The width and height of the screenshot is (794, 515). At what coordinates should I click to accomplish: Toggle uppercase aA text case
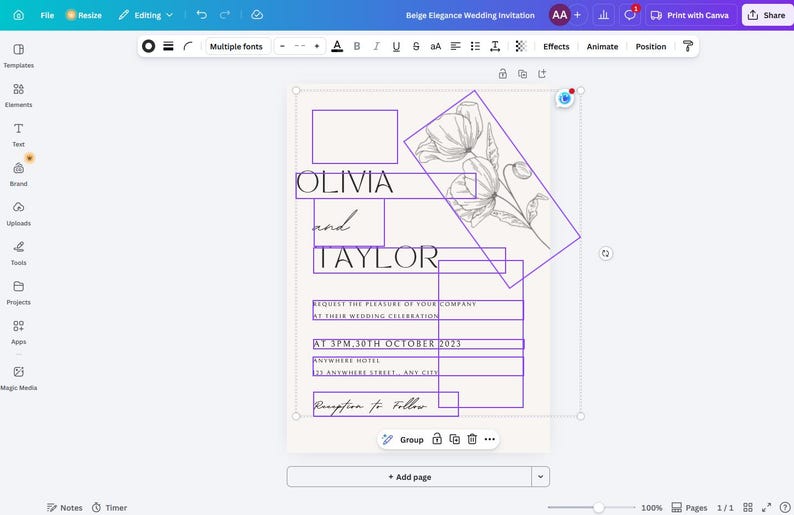435,46
